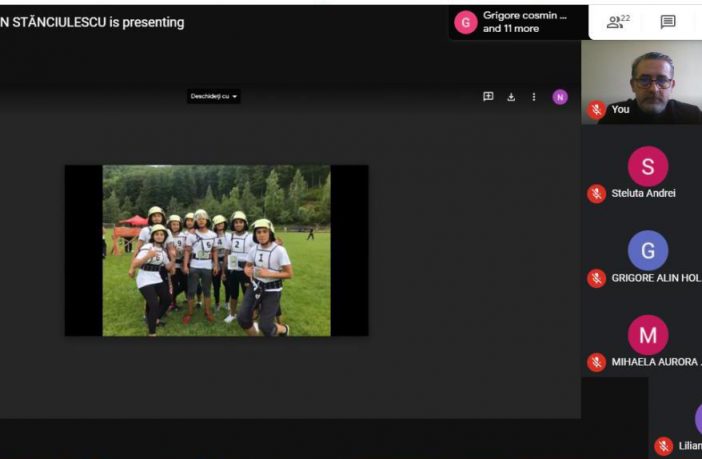Expand the 'Deschideți cu' dropdown
The width and height of the screenshot is (702, 459).
tap(214, 97)
